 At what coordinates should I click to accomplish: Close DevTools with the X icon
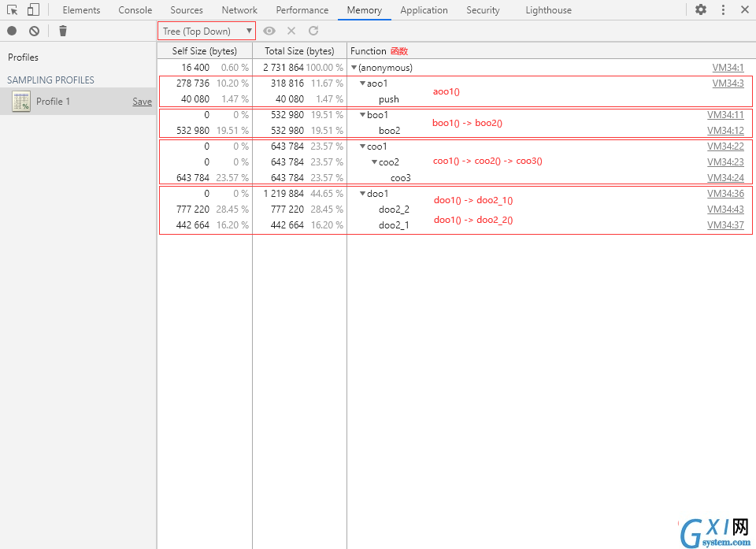click(x=744, y=9)
